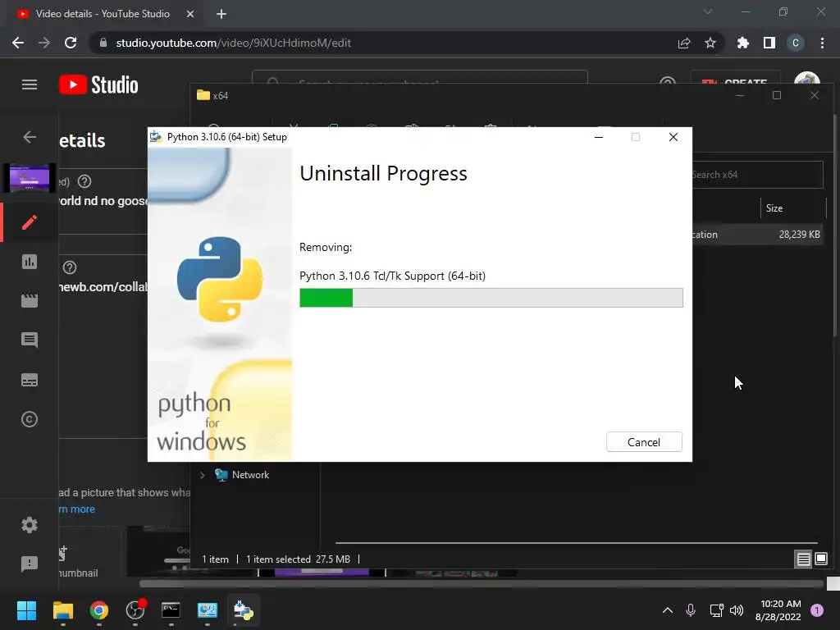Show hidden system tray icons
The image size is (840, 630).
[x=668, y=610]
